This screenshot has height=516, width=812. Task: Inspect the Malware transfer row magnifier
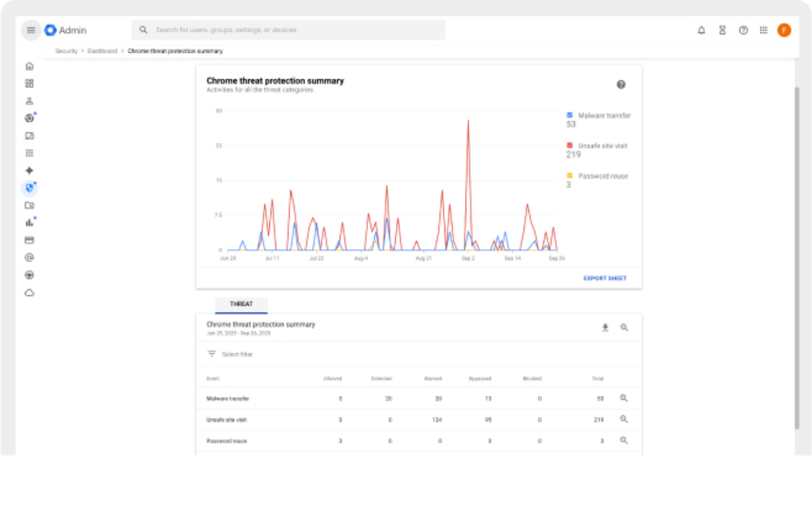click(624, 398)
